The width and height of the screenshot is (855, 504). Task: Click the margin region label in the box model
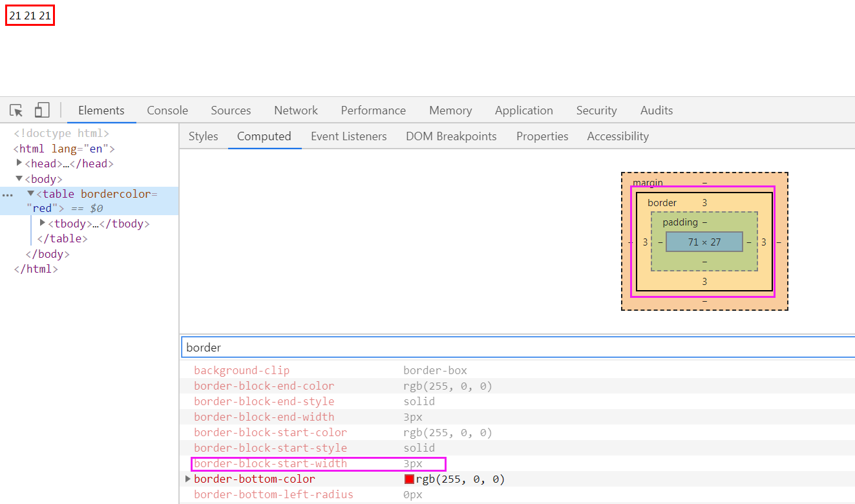pos(648,183)
